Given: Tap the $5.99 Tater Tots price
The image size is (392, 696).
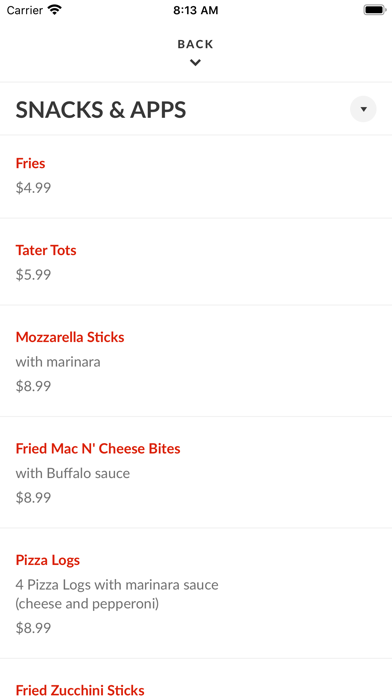Looking at the screenshot, I should click(33, 275).
